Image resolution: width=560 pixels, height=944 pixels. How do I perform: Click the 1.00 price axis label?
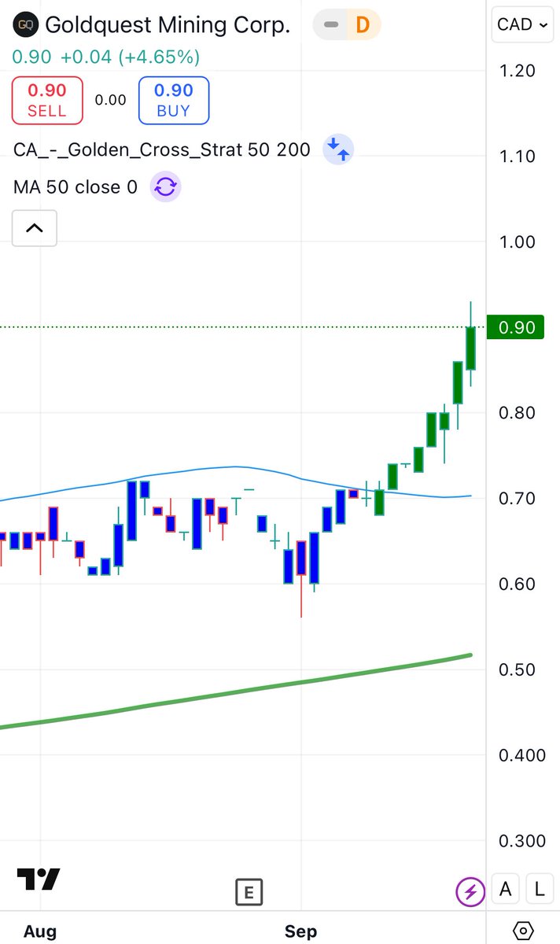(x=517, y=242)
